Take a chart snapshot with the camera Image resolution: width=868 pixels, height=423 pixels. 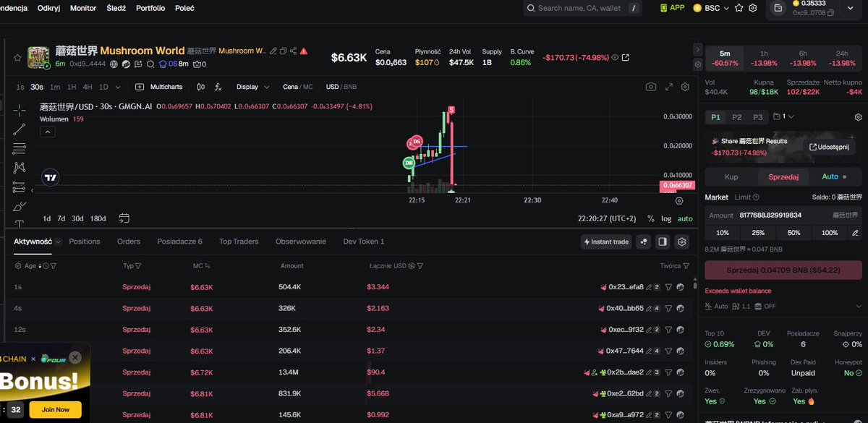click(x=651, y=87)
